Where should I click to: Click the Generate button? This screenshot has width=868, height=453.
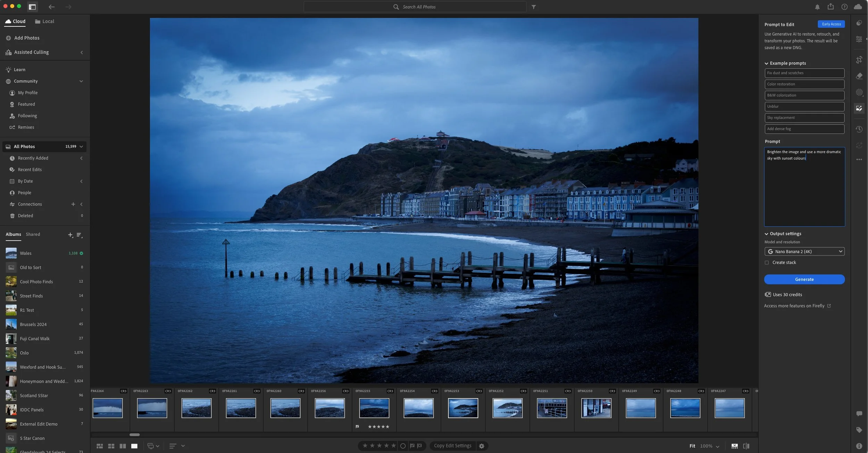click(x=804, y=279)
